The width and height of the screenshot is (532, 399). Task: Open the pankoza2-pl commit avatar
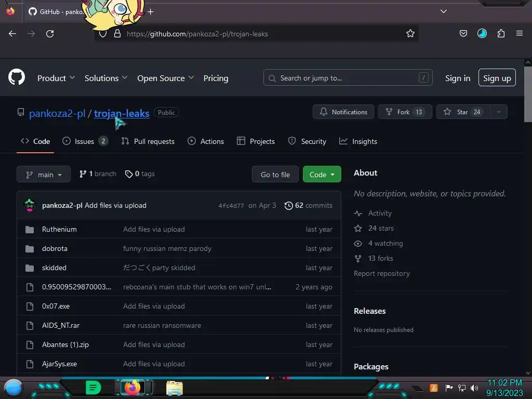click(30, 205)
